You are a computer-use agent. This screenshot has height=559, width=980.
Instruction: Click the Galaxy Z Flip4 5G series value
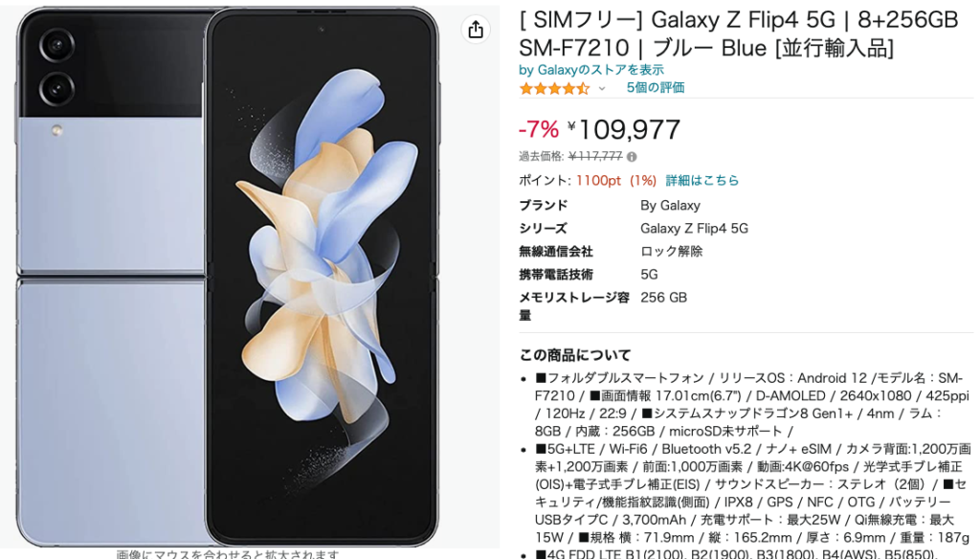694,228
